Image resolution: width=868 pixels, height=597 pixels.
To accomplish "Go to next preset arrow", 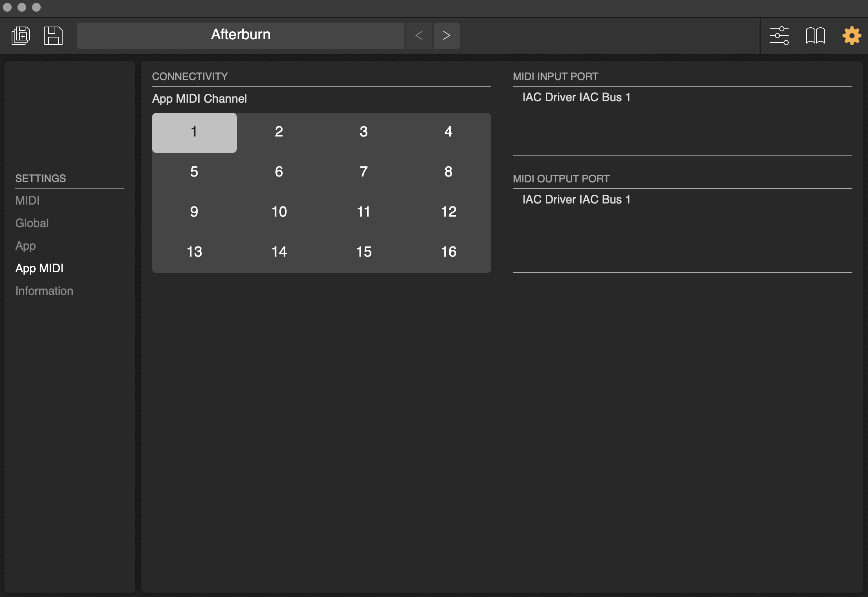I will [x=446, y=36].
